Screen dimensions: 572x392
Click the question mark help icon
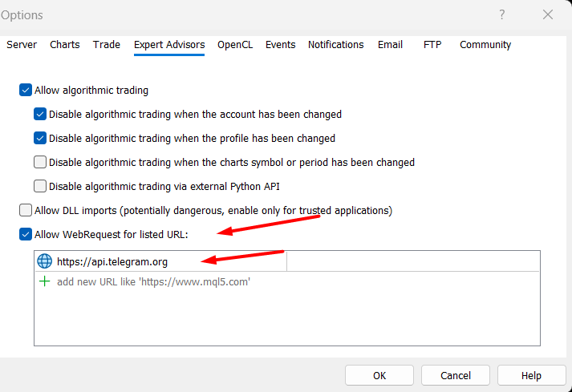click(502, 14)
